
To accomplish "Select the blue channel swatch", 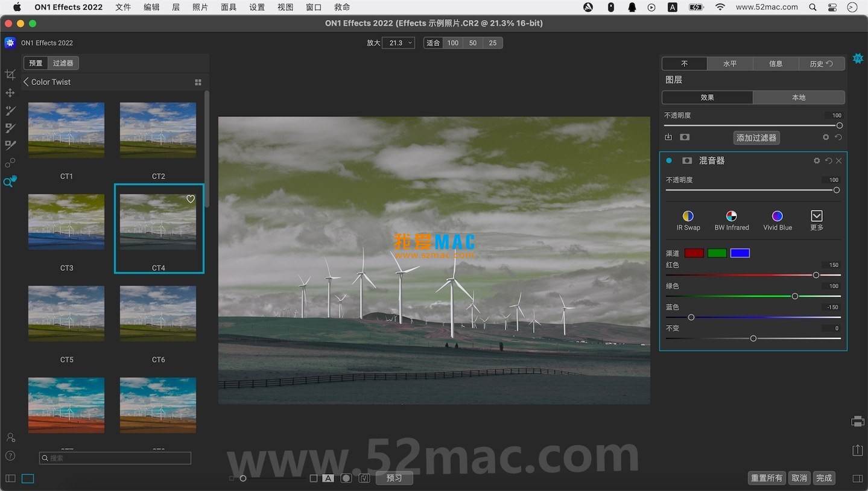I will click(740, 253).
